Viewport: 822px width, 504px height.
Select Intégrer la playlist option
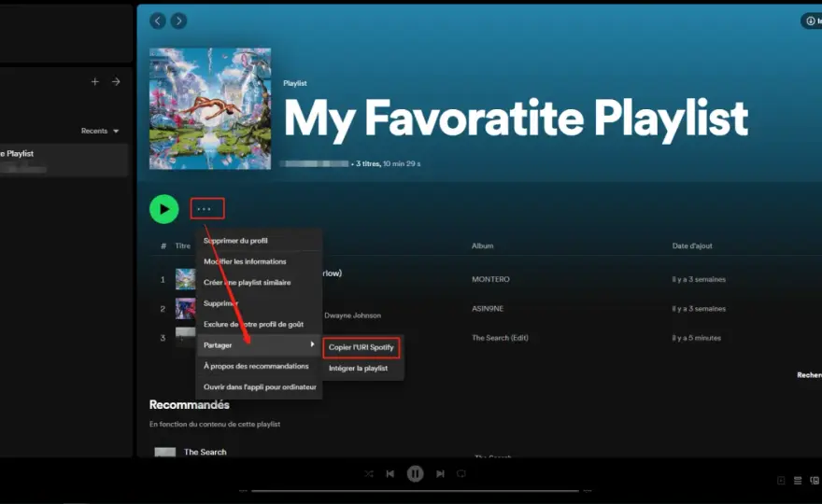(361, 369)
